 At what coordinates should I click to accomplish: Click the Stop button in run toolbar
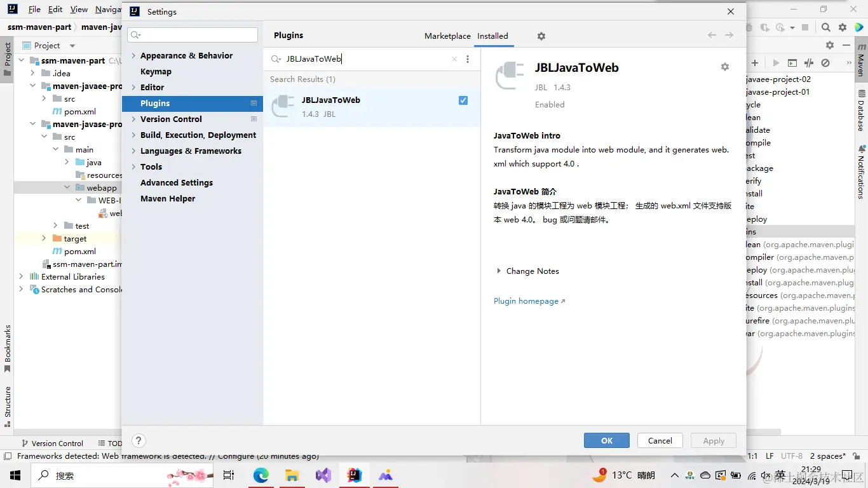(x=805, y=27)
